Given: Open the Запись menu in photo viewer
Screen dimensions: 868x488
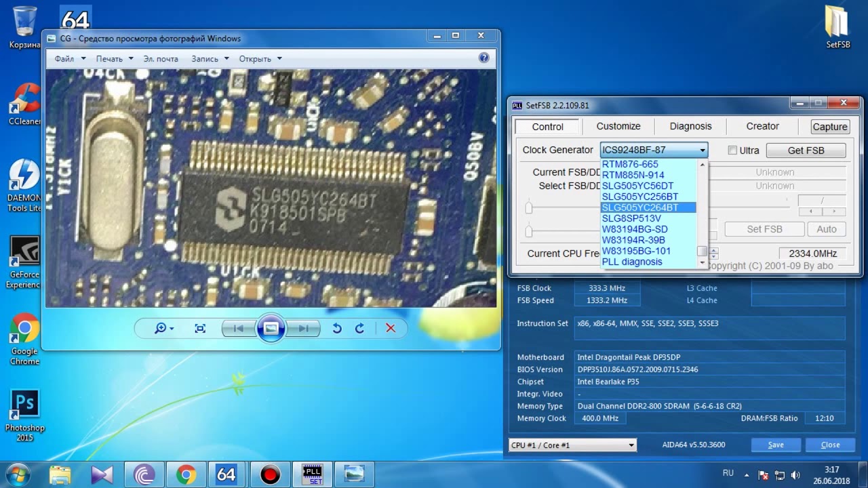Looking at the screenshot, I should 210,59.
